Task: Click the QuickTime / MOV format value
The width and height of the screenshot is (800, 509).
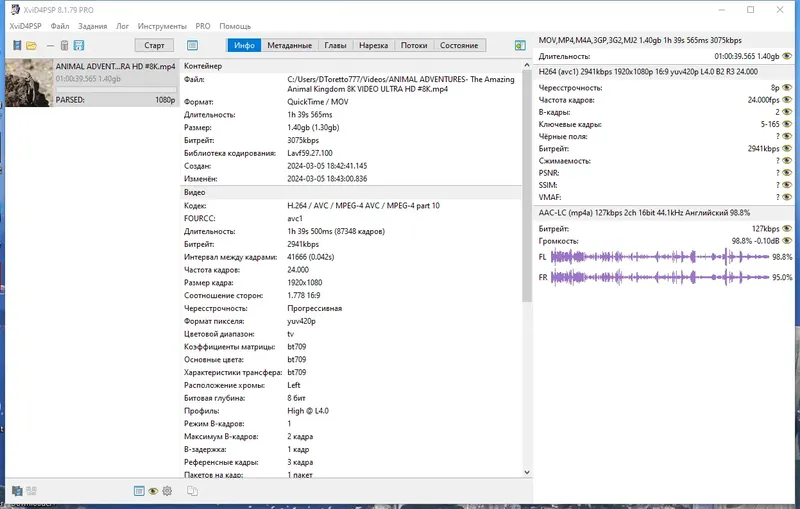Action: point(318,102)
